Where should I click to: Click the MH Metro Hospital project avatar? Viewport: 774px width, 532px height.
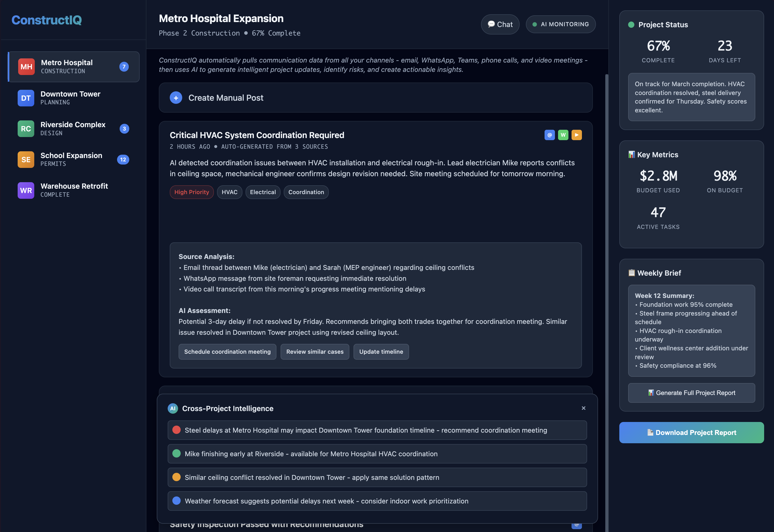tap(26, 67)
